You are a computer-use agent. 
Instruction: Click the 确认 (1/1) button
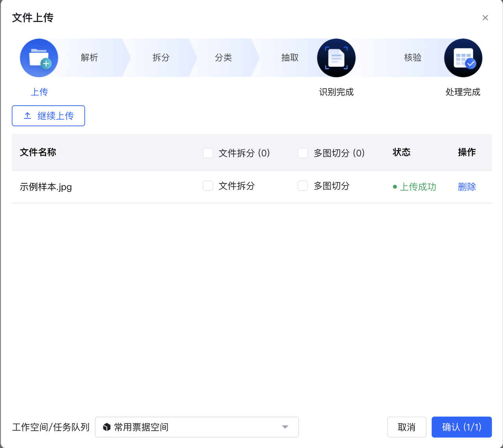coord(462,427)
